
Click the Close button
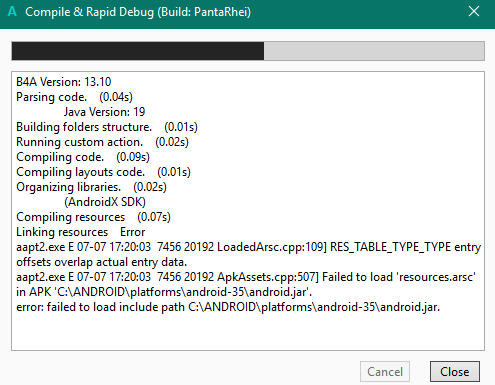click(455, 371)
